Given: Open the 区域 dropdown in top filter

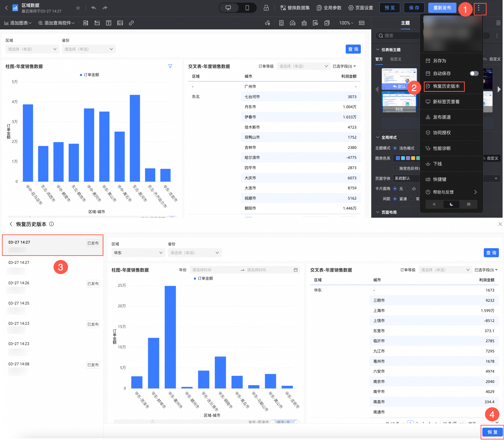Looking at the screenshot, I should point(32,49).
